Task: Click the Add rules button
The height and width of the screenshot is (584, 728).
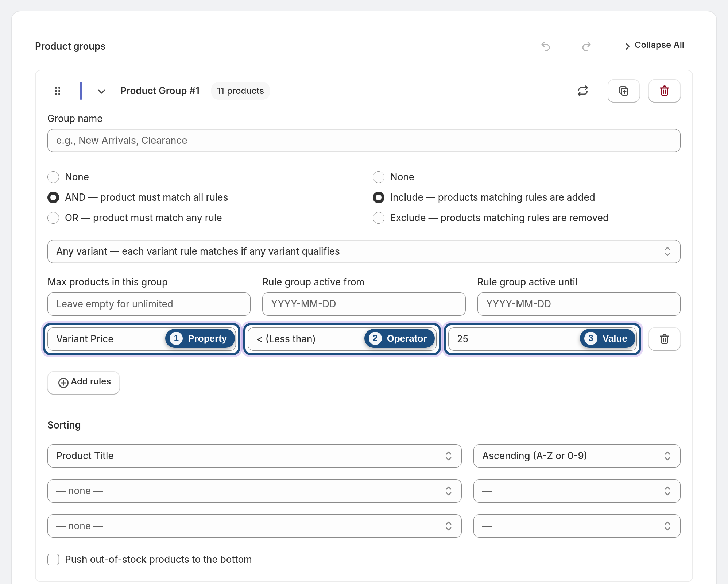Action: point(84,383)
